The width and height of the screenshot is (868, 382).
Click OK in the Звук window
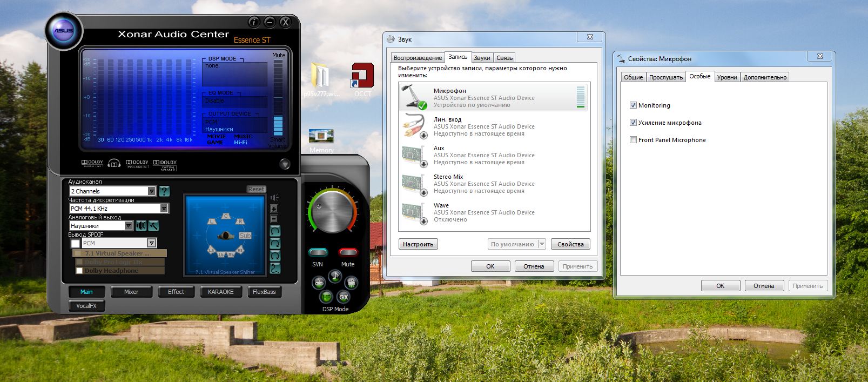click(x=490, y=266)
